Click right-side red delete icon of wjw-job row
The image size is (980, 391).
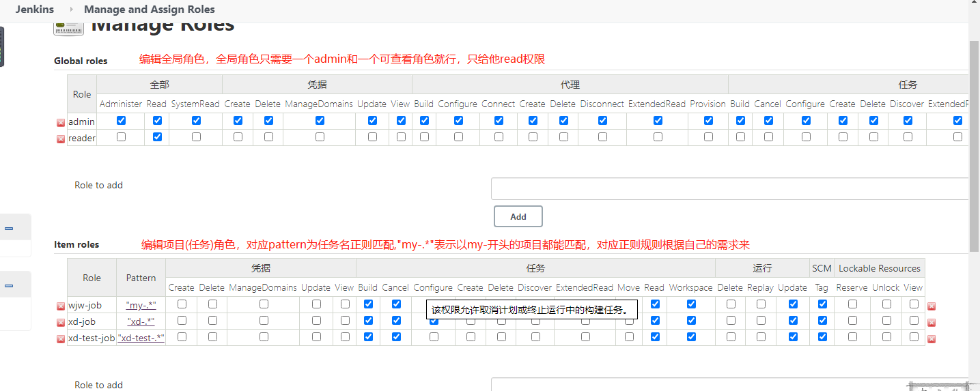point(932,306)
